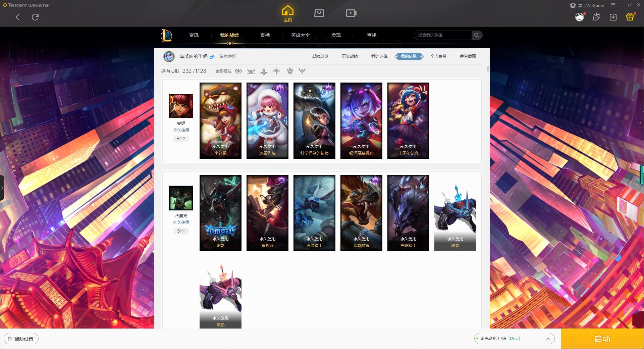
Task: Click the 安妮 champion portrait
Action: [x=181, y=106]
